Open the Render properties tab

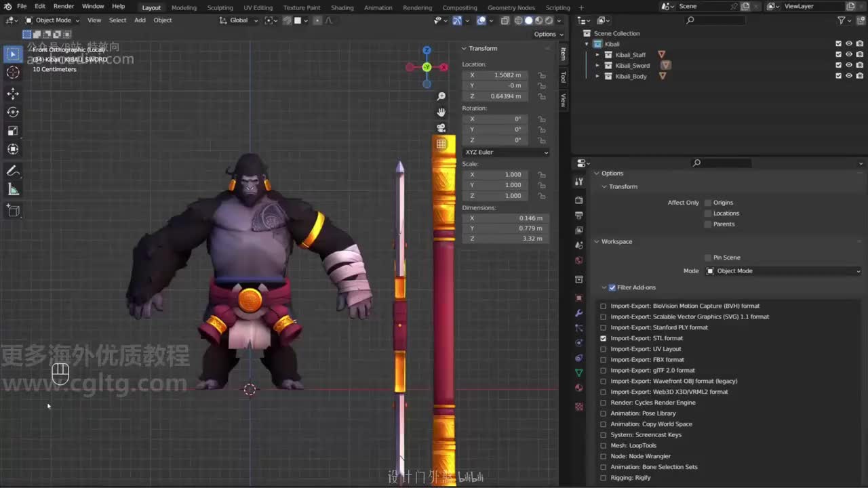click(579, 201)
